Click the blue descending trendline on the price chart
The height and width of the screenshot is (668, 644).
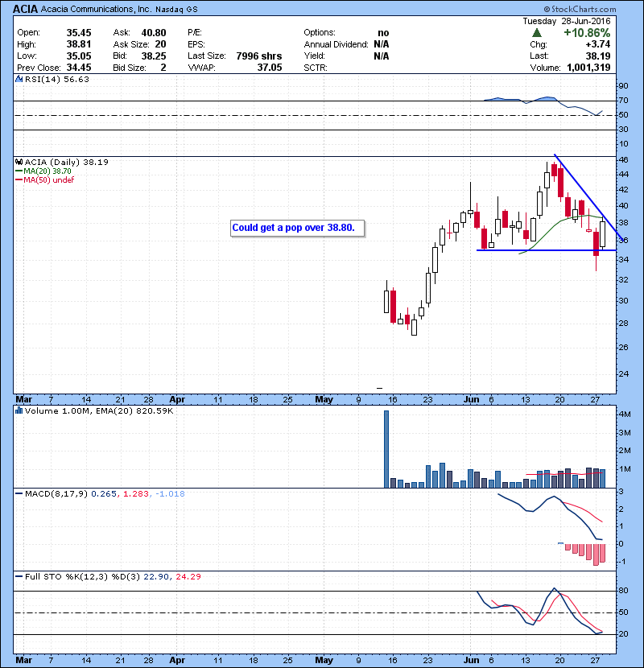[588, 196]
